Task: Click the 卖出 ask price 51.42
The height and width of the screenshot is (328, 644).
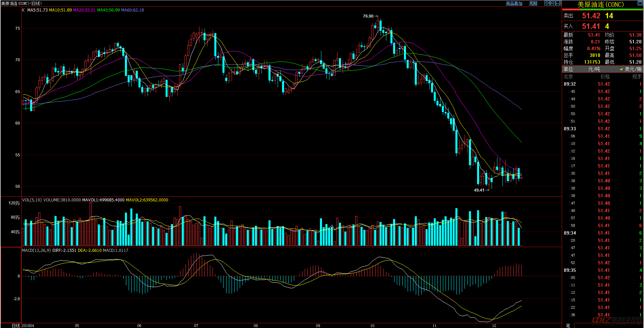Action: (591, 16)
